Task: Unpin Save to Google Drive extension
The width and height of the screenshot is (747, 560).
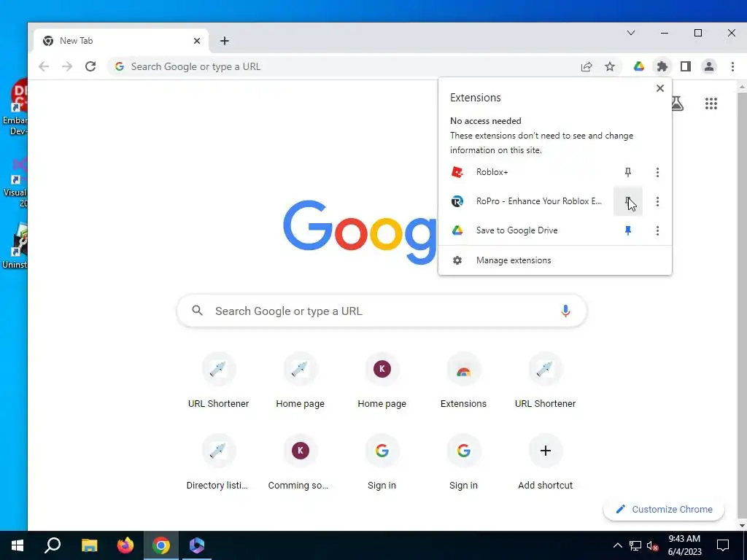Action: click(628, 230)
